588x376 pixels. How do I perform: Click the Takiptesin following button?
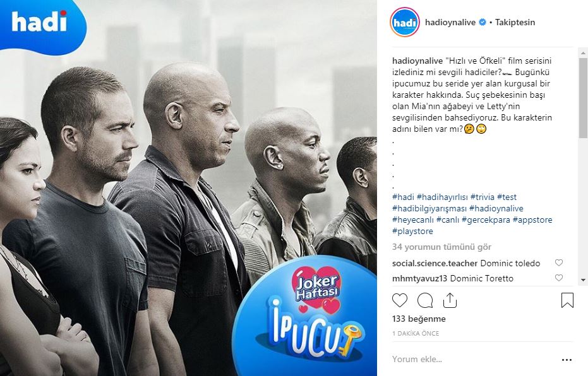[515, 22]
